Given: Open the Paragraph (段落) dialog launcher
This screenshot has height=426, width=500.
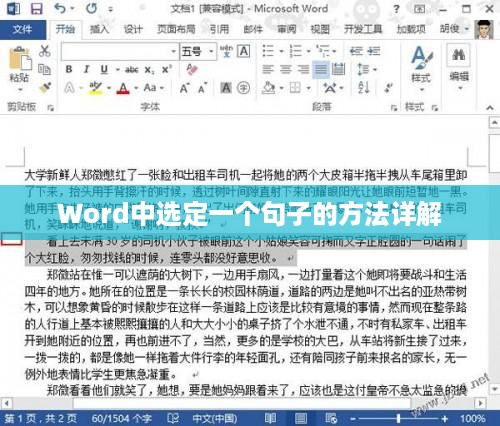Looking at the screenshot, I should 394,108.
